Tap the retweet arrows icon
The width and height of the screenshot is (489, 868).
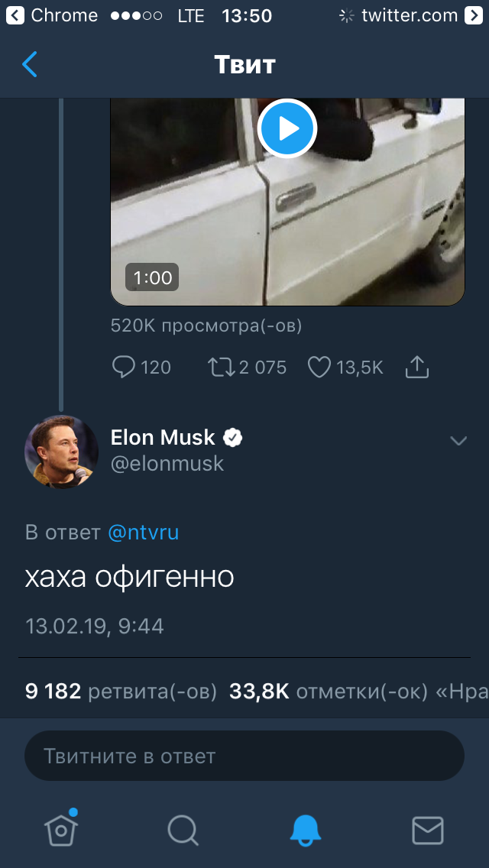222,368
